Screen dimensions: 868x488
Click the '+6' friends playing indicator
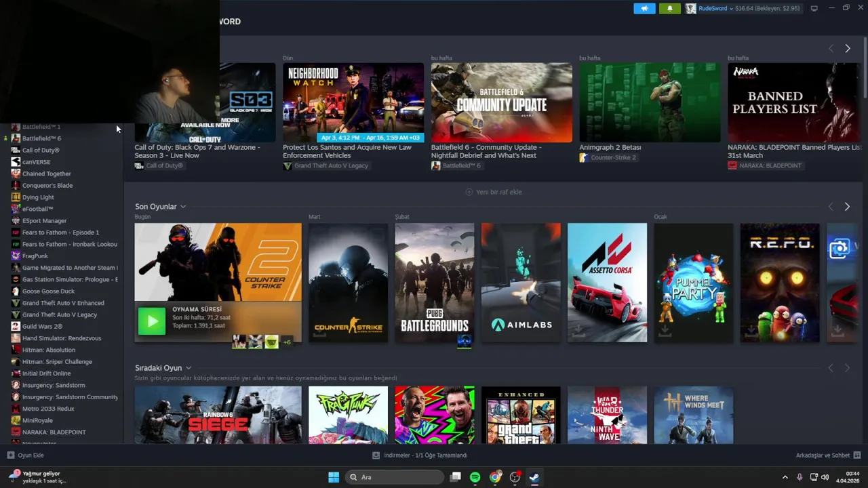pos(287,342)
